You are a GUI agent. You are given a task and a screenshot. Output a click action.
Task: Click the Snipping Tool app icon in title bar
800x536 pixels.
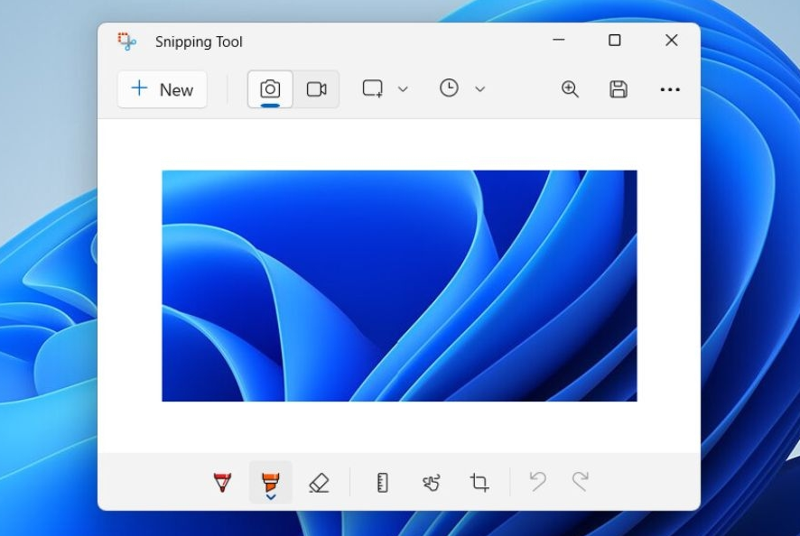pyautogui.click(x=127, y=41)
